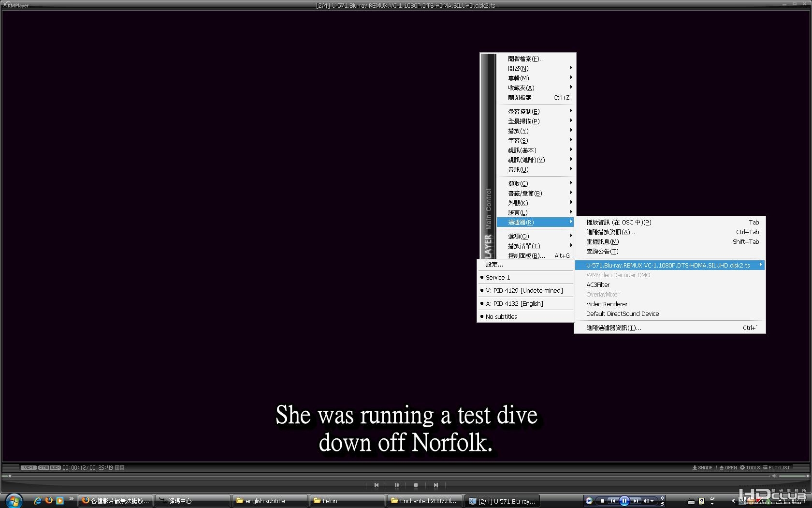Expand 收藏夾(A) submenu

click(x=536, y=88)
